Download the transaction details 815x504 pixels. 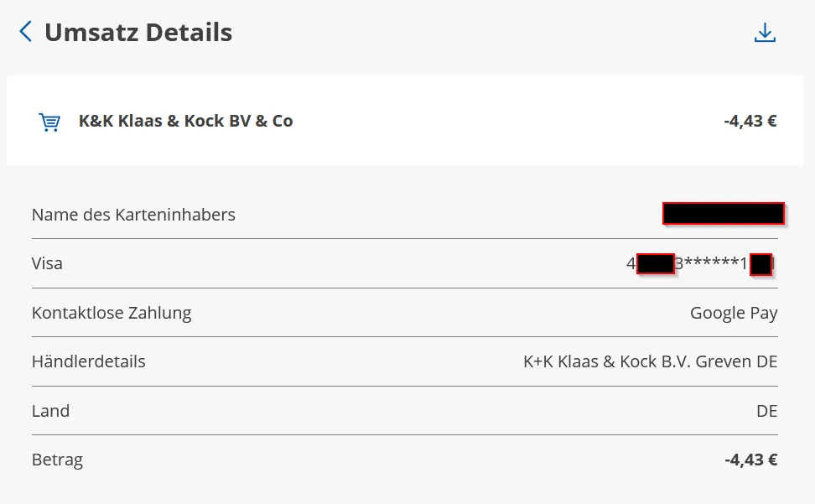pos(765,34)
